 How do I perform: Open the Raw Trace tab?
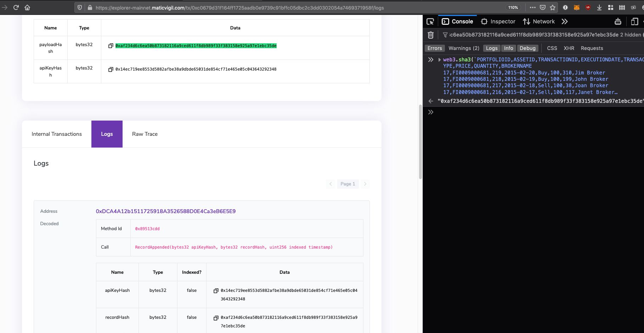click(x=145, y=134)
